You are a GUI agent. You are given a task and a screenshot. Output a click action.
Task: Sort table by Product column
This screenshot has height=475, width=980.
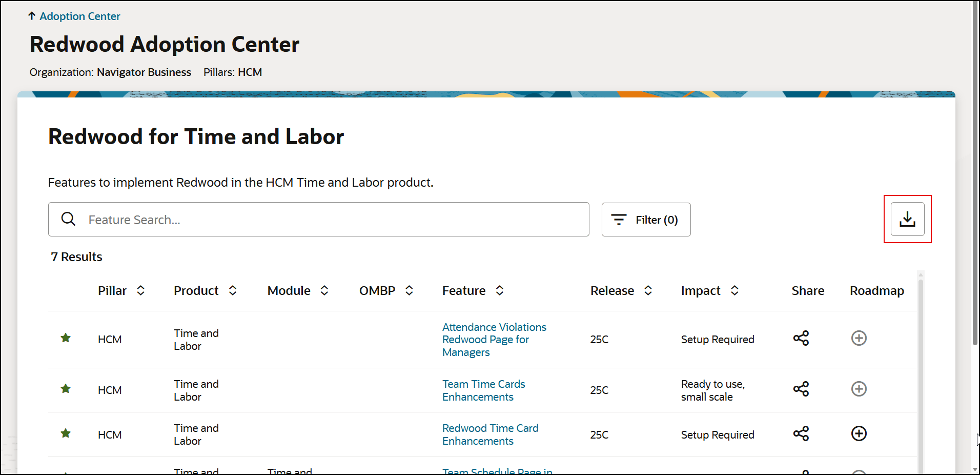[233, 291]
